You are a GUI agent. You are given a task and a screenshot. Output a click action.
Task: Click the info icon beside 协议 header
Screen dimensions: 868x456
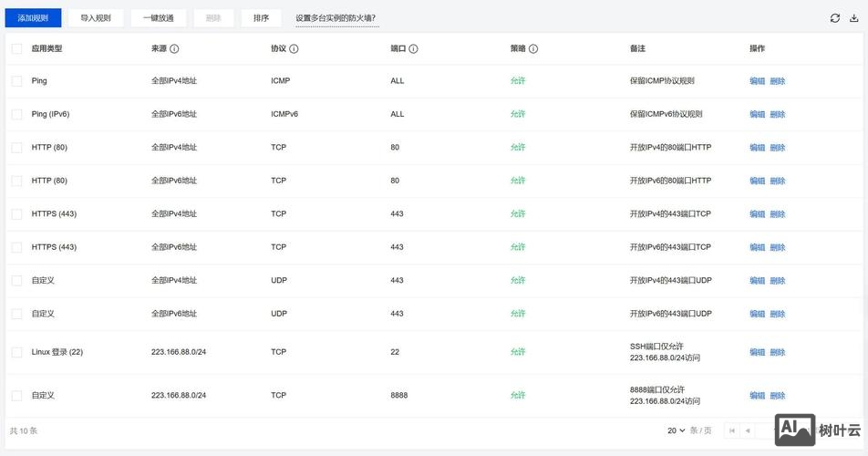click(x=294, y=49)
